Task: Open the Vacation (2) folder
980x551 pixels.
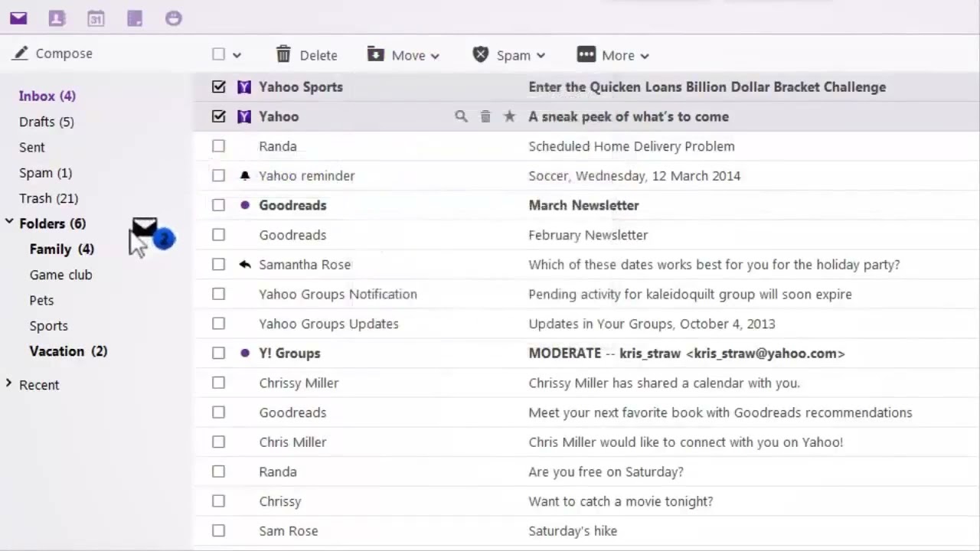Action: coord(69,351)
